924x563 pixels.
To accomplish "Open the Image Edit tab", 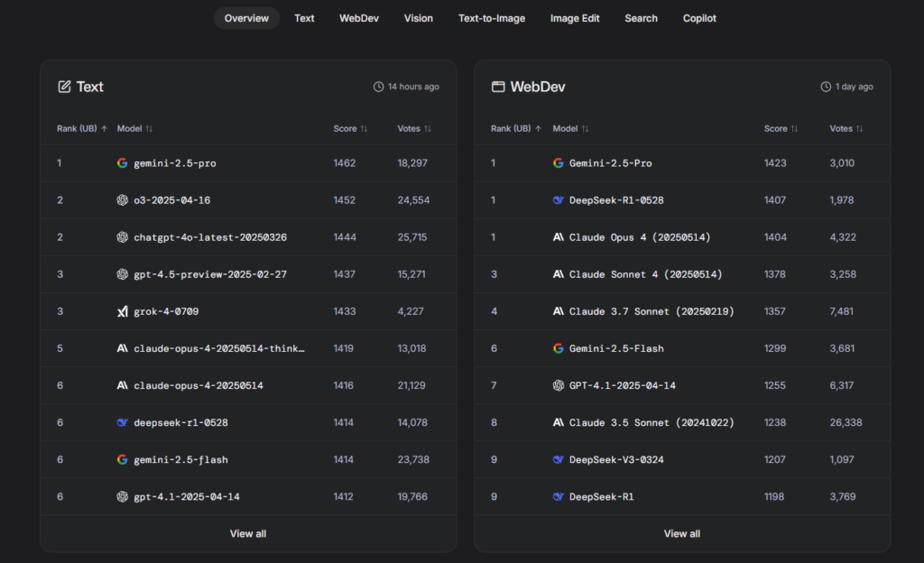I will tap(575, 18).
